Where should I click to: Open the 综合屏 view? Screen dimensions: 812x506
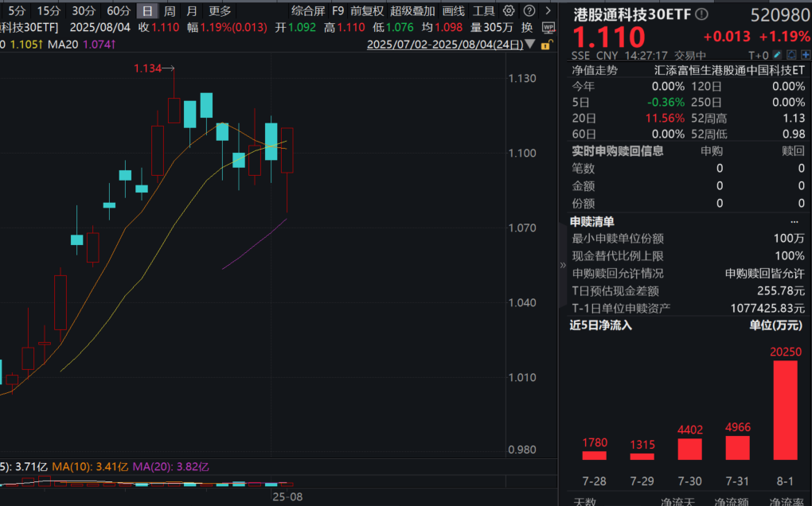click(x=307, y=10)
